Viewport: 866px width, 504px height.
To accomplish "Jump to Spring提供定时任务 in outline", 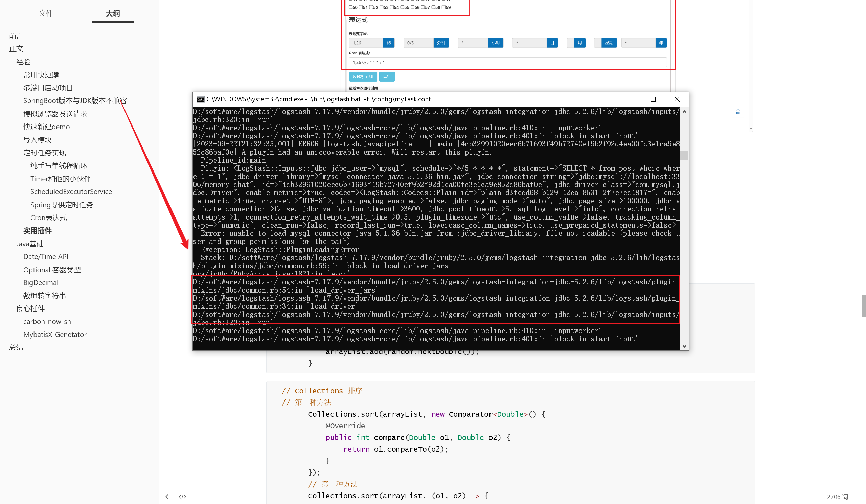I will tap(62, 205).
